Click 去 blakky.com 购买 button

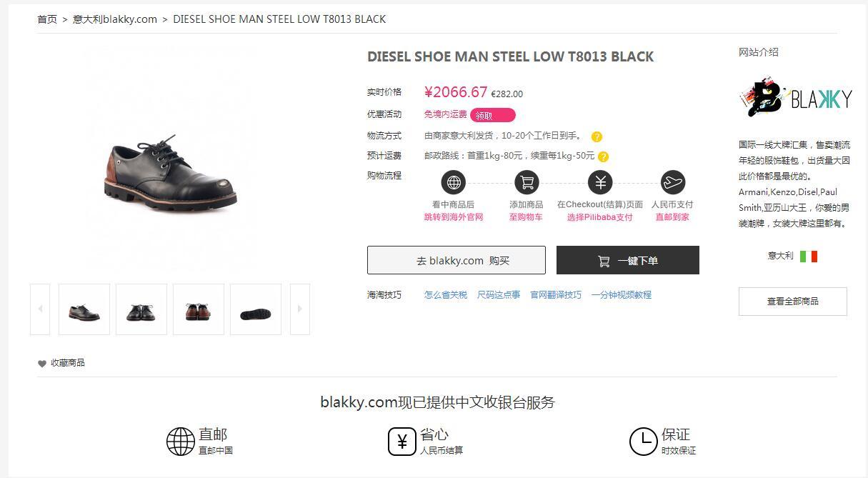click(x=457, y=260)
